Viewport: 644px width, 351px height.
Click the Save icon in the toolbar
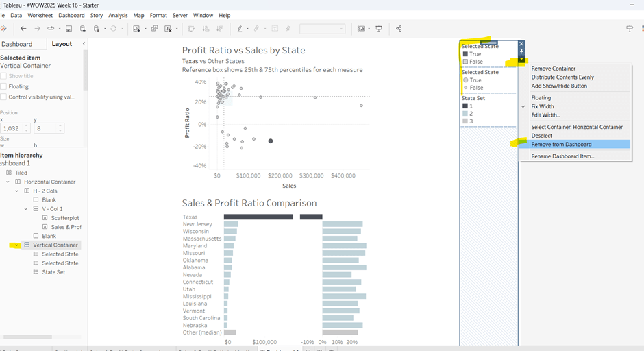pos(69,29)
